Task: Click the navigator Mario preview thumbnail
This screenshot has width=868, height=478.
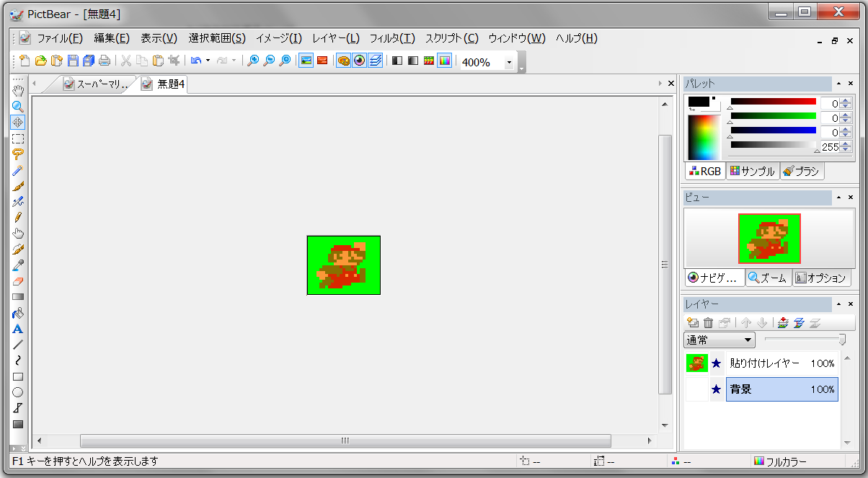Action: pos(769,239)
